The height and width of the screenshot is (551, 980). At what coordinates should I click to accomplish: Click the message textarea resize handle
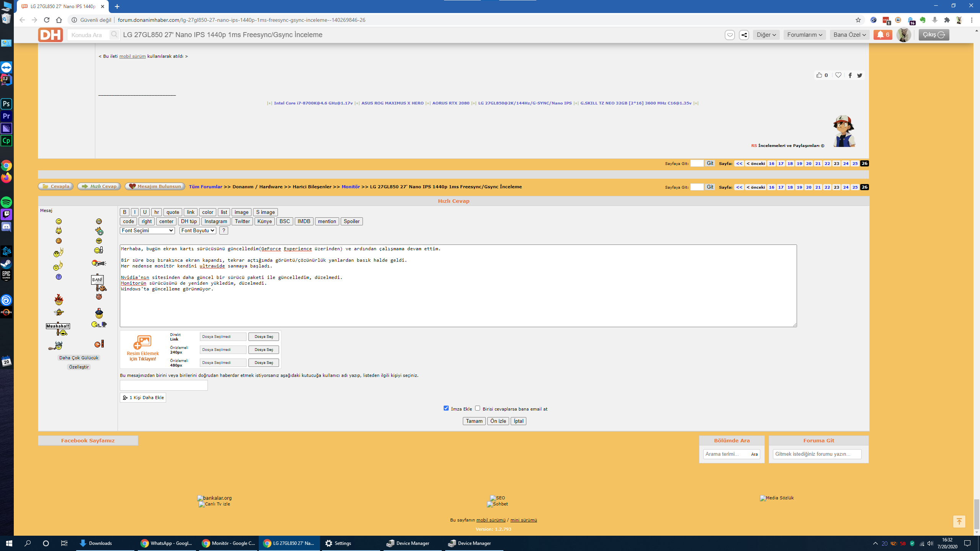tap(794, 324)
